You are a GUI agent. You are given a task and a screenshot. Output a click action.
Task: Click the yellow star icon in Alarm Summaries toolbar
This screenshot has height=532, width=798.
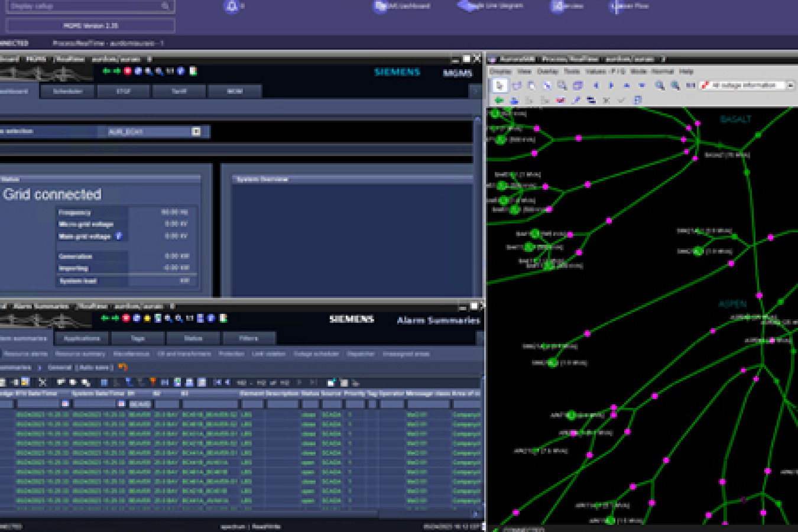click(147, 318)
